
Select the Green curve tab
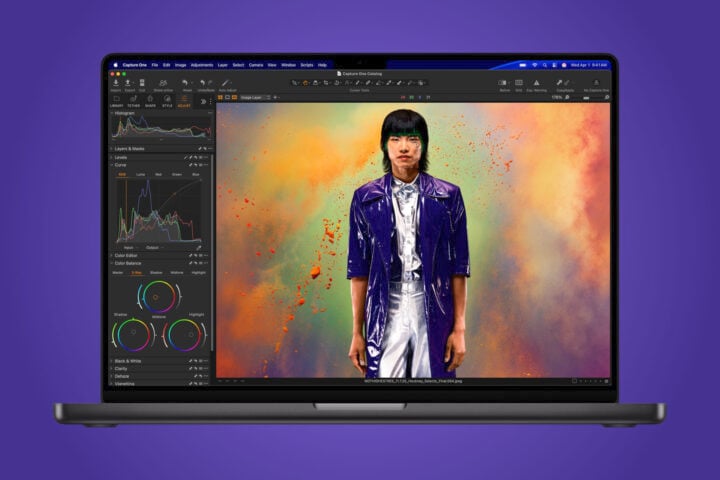pos(177,175)
